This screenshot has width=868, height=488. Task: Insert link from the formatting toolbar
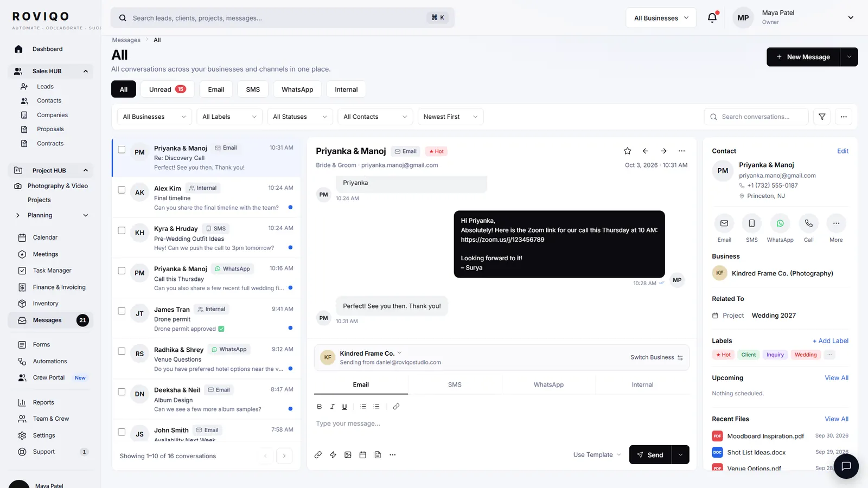click(x=396, y=406)
